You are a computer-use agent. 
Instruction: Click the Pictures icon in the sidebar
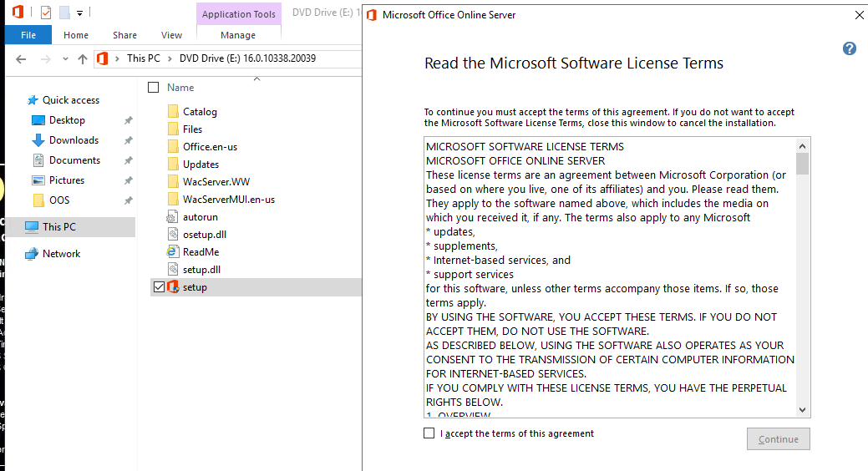pyautogui.click(x=38, y=180)
